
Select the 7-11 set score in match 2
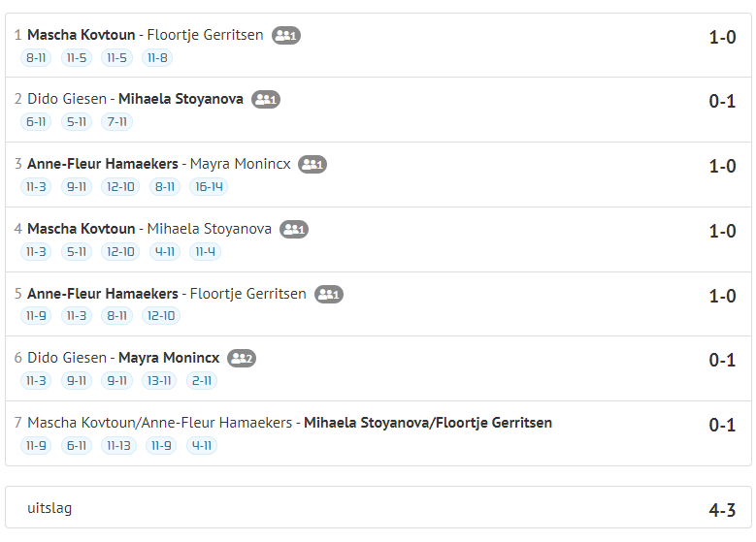(116, 122)
